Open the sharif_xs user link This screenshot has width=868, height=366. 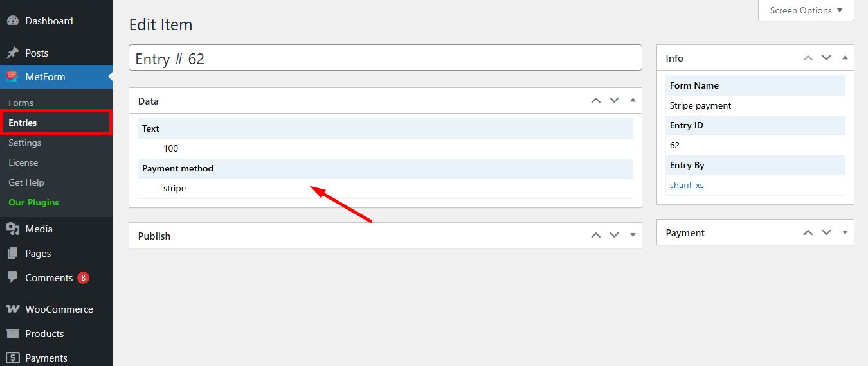pyautogui.click(x=687, y=185)
